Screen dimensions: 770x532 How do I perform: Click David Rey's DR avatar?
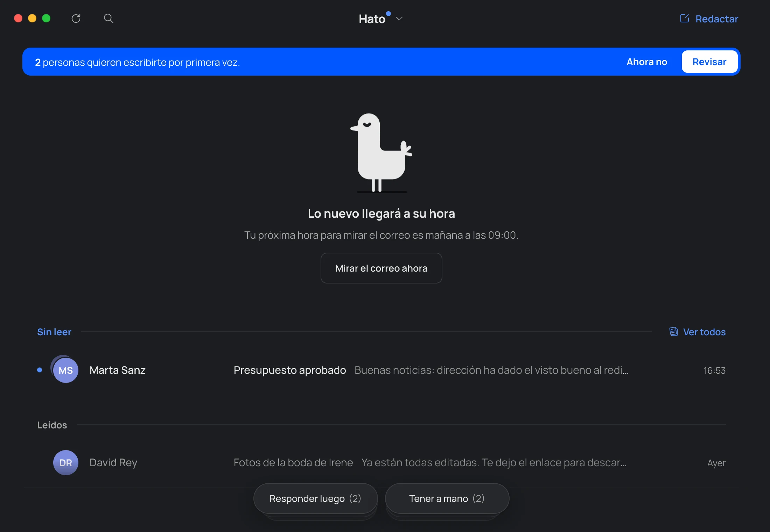[x=65, y=462]
